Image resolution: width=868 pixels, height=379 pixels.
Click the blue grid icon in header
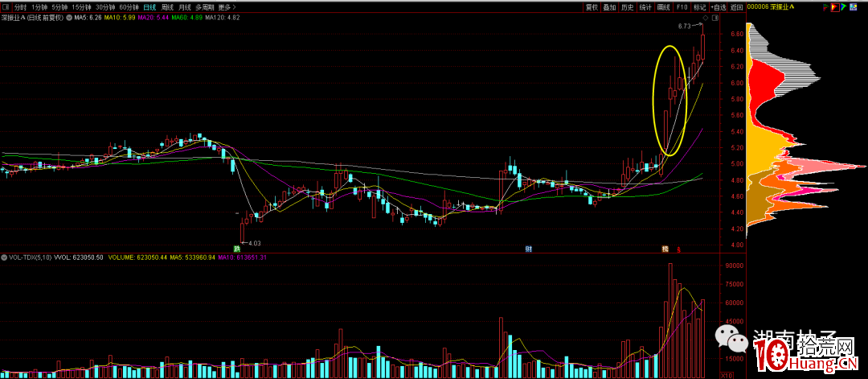click(x=853, y=7)
